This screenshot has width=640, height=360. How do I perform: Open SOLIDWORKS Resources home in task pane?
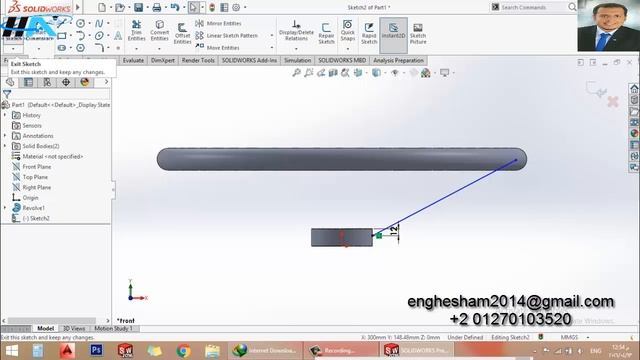click(634, 88)
